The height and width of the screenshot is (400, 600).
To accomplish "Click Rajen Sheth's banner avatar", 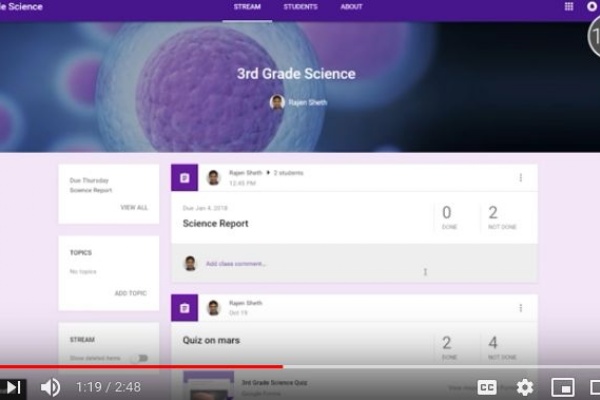I will 277,102.
